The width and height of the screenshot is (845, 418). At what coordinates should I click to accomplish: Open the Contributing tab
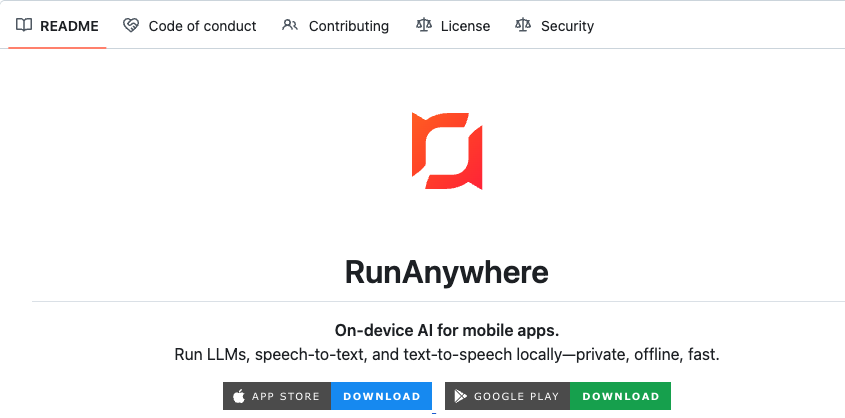[x=335, y=26]
